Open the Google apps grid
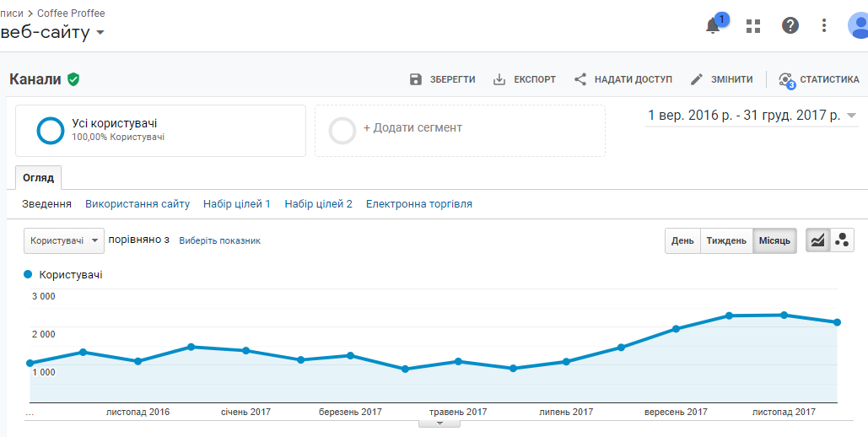 pyautogui.click(x=753, y=26)
